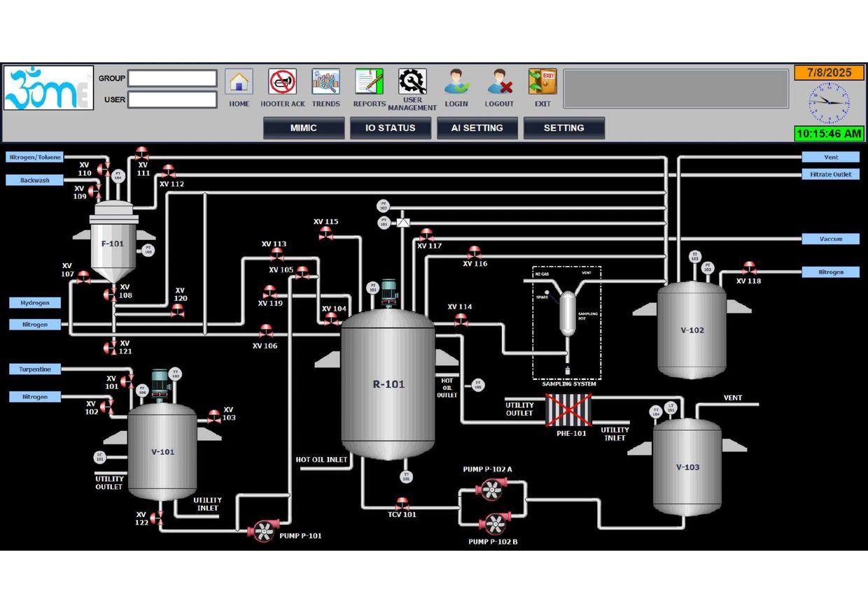Image resolution: width=868 pixels, height=613 pixels.
Task: Select PUMP P-102 A
Action: tap(493, 488)
